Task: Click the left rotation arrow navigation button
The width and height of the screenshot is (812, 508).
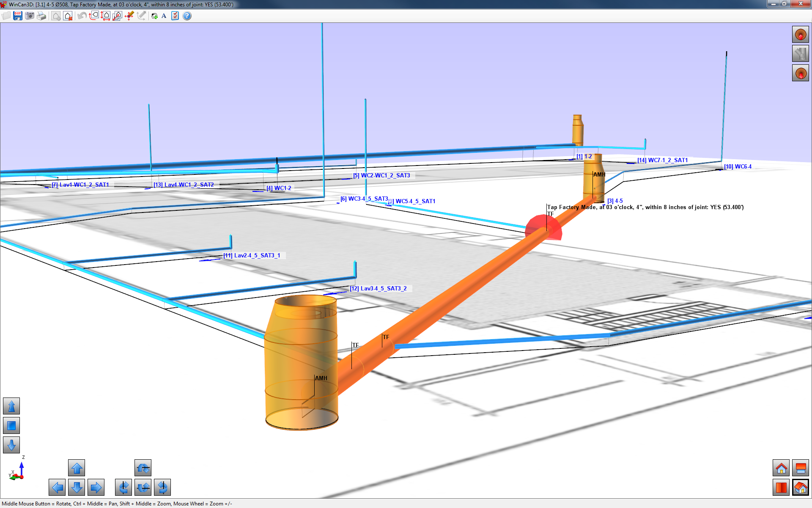Action: [57, 487]
